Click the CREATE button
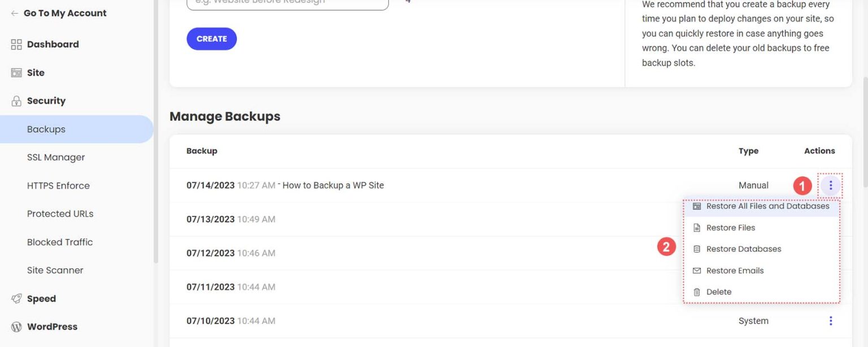This screenshot has height=347, width=868. tap(211, 38)
